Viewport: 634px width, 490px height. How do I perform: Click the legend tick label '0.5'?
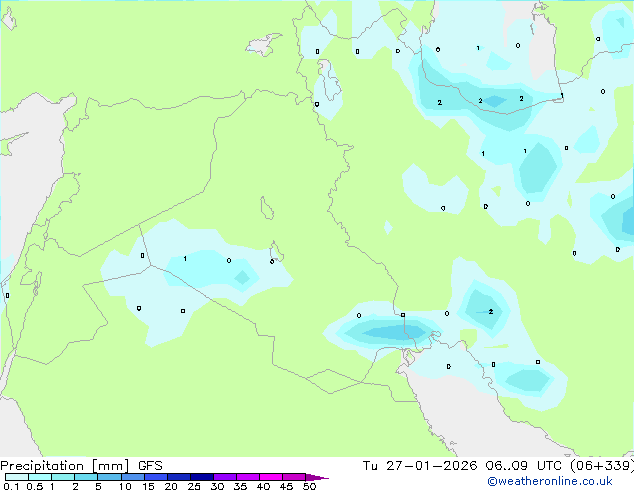35,486
